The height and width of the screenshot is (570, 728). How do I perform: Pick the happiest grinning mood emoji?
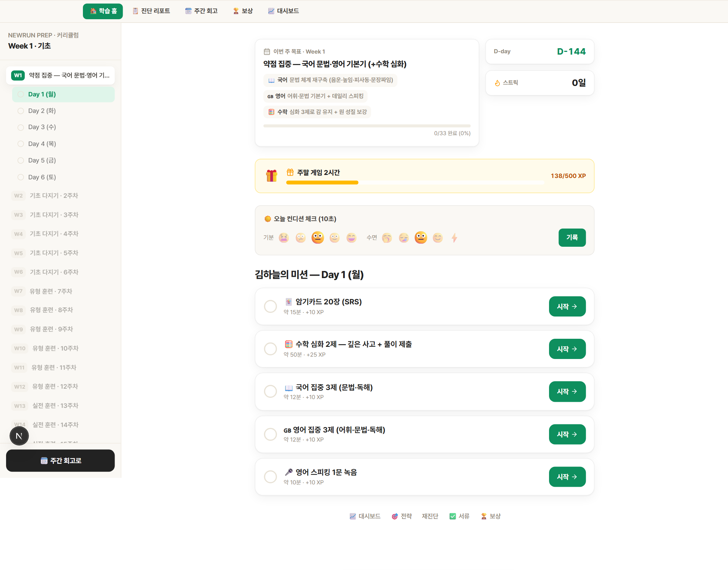pos(351,238)
